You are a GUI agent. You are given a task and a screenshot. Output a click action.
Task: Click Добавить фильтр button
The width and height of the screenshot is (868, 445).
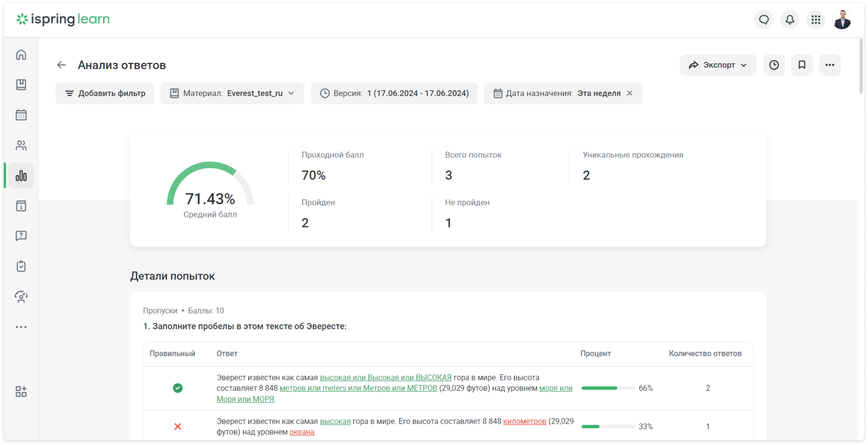point(105,93)
